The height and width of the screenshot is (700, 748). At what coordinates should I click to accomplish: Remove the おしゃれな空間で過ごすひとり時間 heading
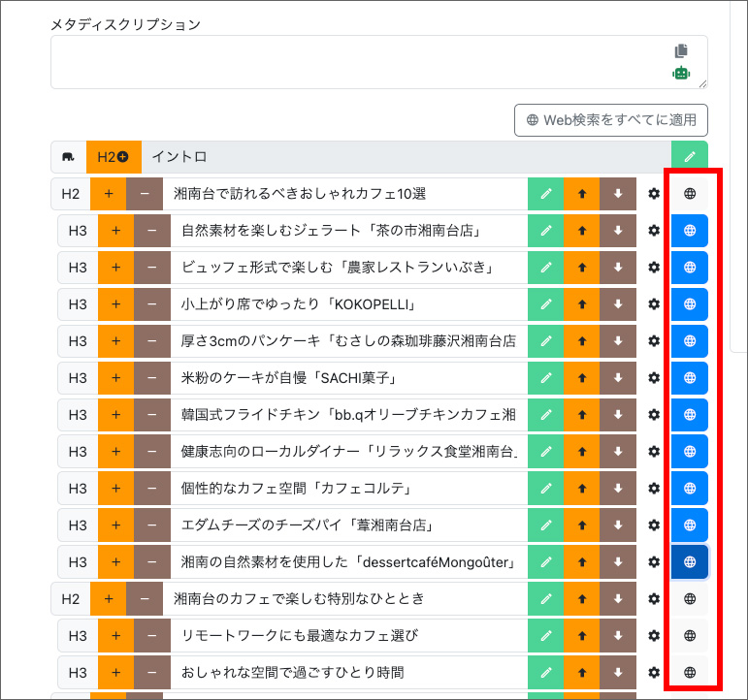(152, 673)
